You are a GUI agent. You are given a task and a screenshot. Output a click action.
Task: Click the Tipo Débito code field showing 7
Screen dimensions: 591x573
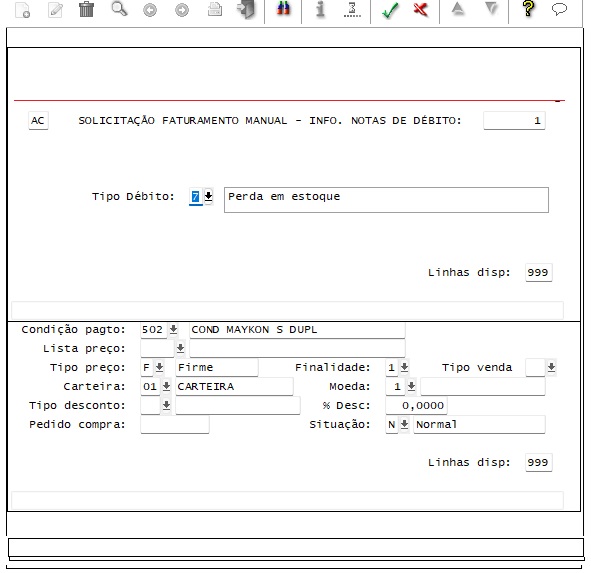(195, 196)
